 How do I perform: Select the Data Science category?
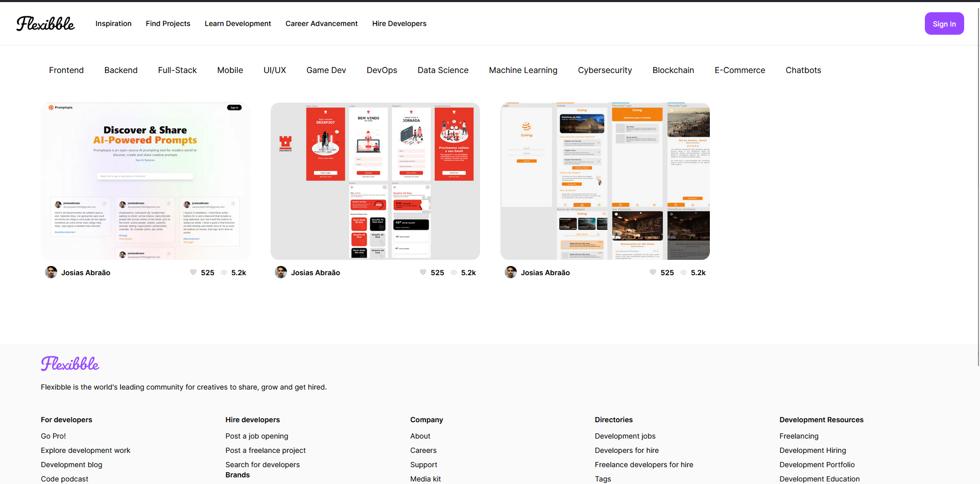(443, 70)
